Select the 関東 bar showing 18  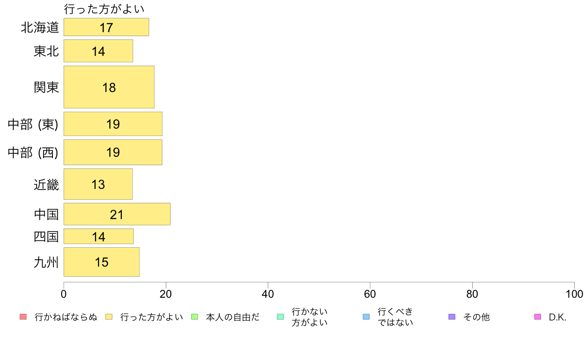109,87
